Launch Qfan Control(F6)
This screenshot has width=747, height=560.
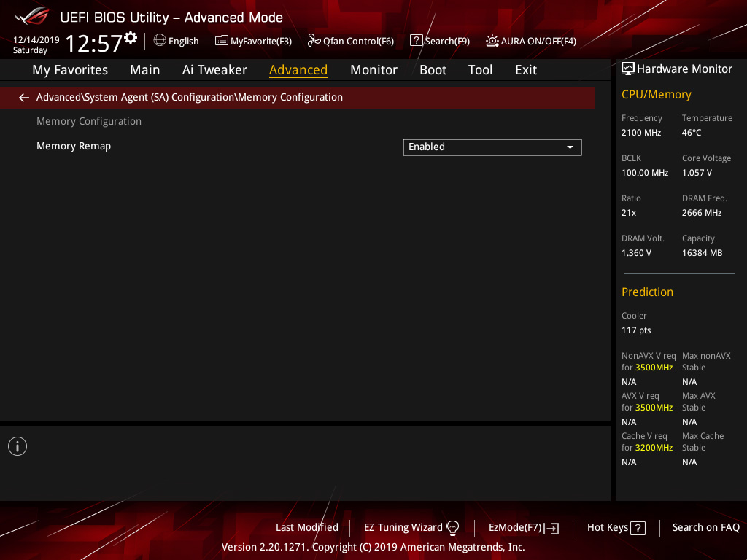(x=358, y=42)
